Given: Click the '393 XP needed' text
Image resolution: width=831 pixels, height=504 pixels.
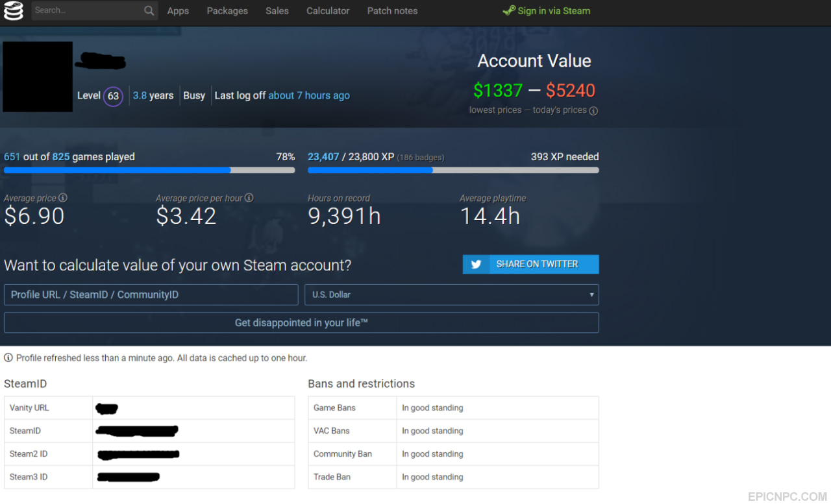Looking at the screenshot, I should pos(565,156).
